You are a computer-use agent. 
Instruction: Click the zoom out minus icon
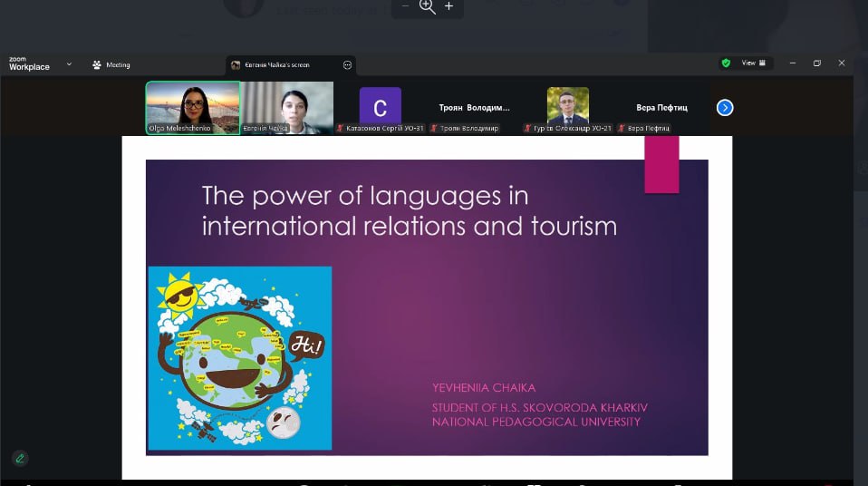[405, 6]
